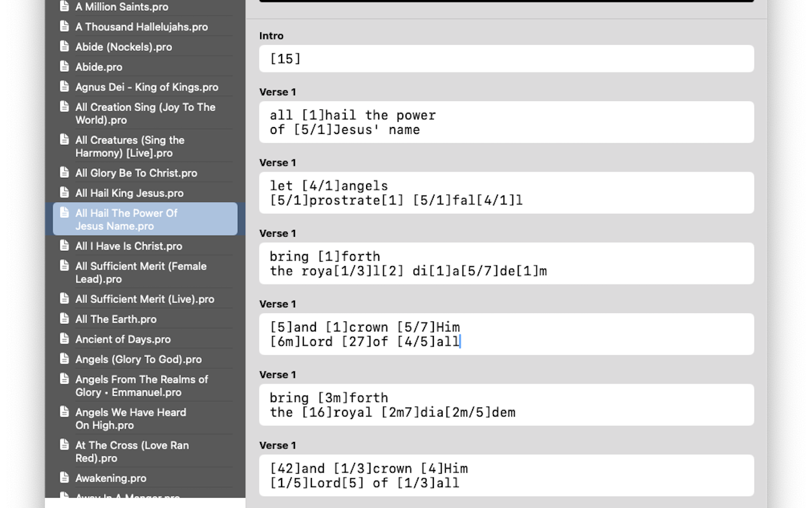The width and height of the screenshot is (812, 508).
Task: Click the file icon next to All I Have Is Christ.pro
Action: [x=65, y=246]
